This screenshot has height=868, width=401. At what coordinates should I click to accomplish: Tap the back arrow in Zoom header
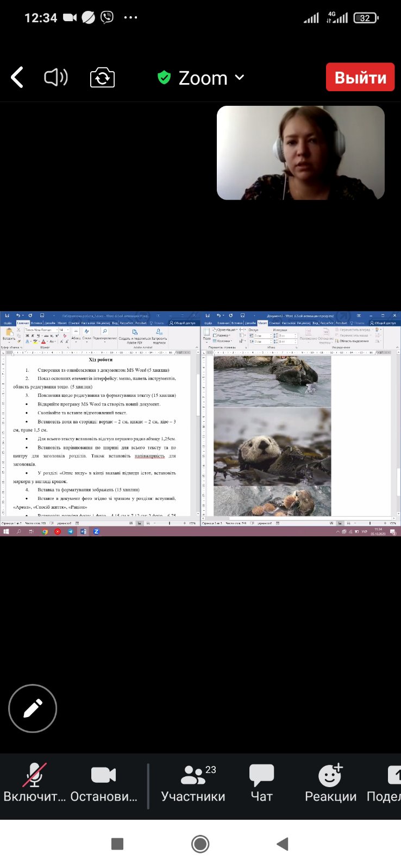[17, 78]
